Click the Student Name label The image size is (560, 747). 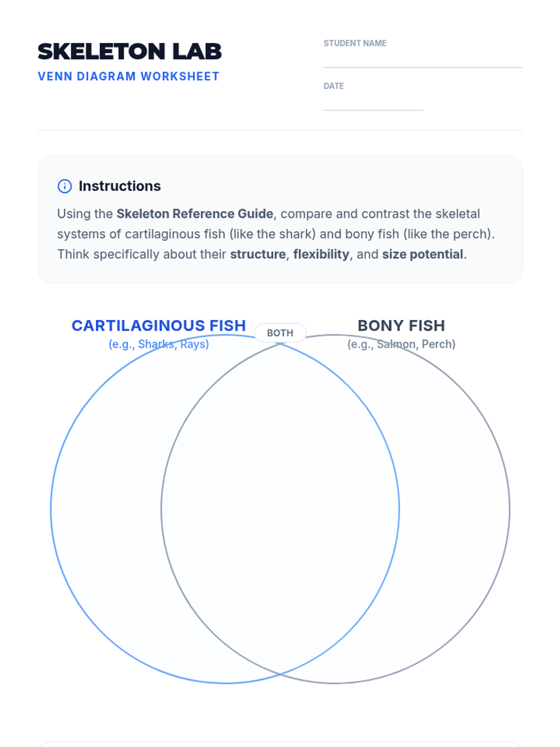click(x=355, y=43)
